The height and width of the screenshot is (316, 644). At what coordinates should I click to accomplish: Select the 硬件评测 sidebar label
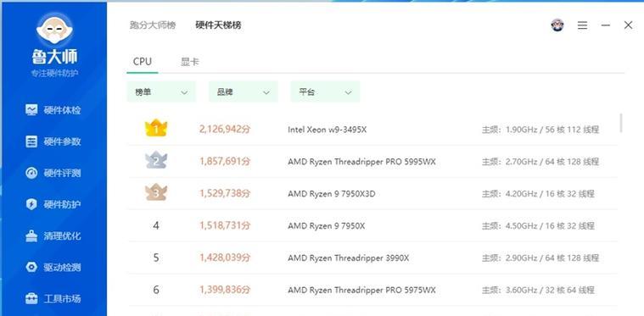click(x=63, y=173)
